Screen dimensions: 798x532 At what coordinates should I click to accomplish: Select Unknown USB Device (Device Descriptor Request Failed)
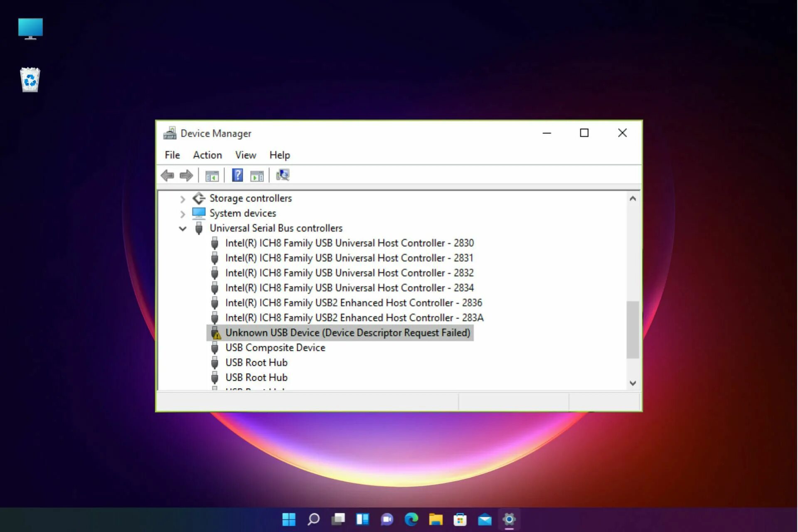[348, 333]
